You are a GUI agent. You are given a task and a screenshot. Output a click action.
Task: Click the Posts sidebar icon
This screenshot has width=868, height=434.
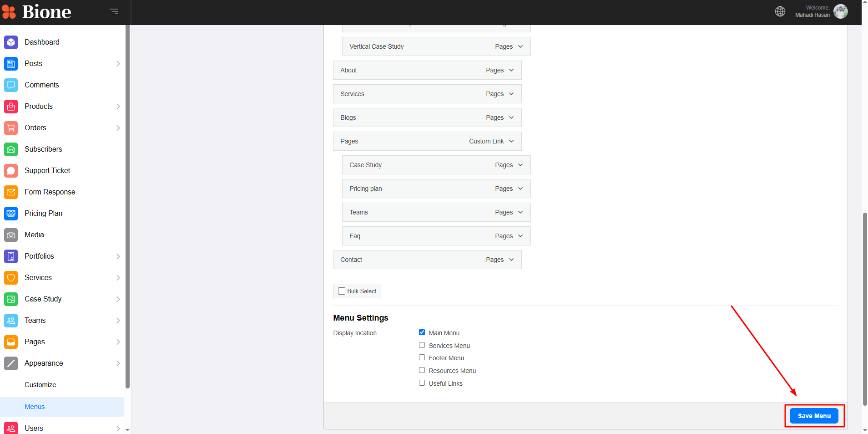tap(11, 64)
